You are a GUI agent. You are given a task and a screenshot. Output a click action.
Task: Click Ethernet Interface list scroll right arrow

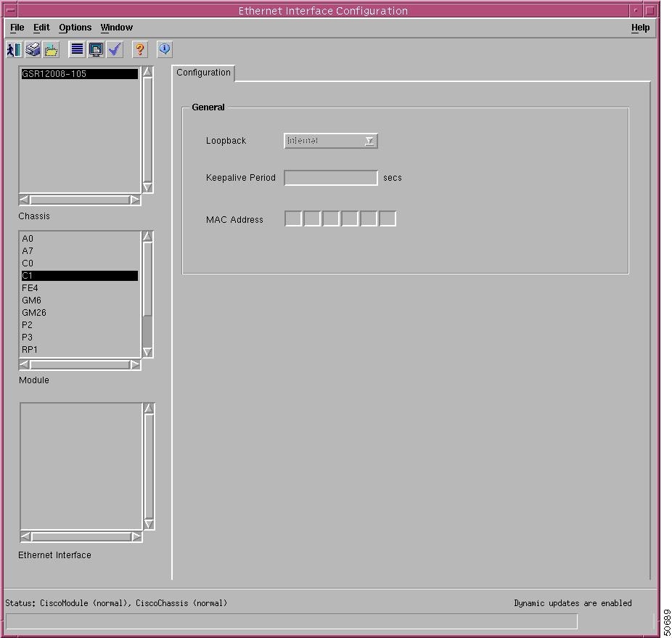pos(136,536)
